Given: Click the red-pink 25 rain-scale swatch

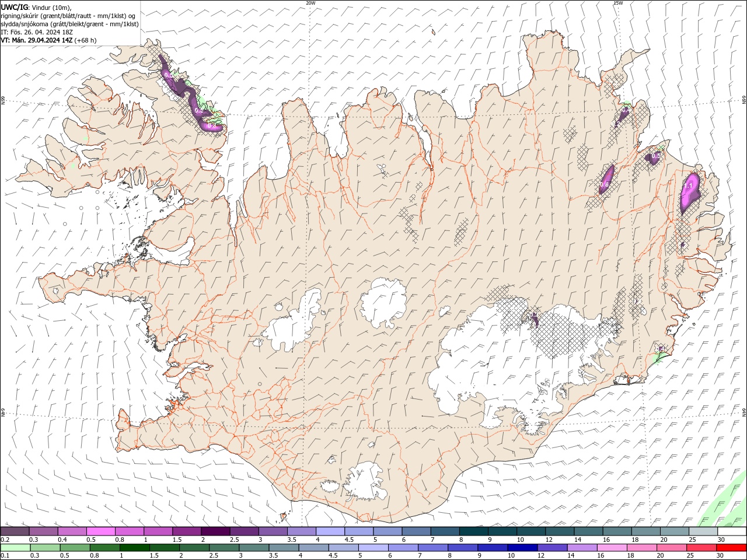Looking at the screenshot, I should (701, 548).
